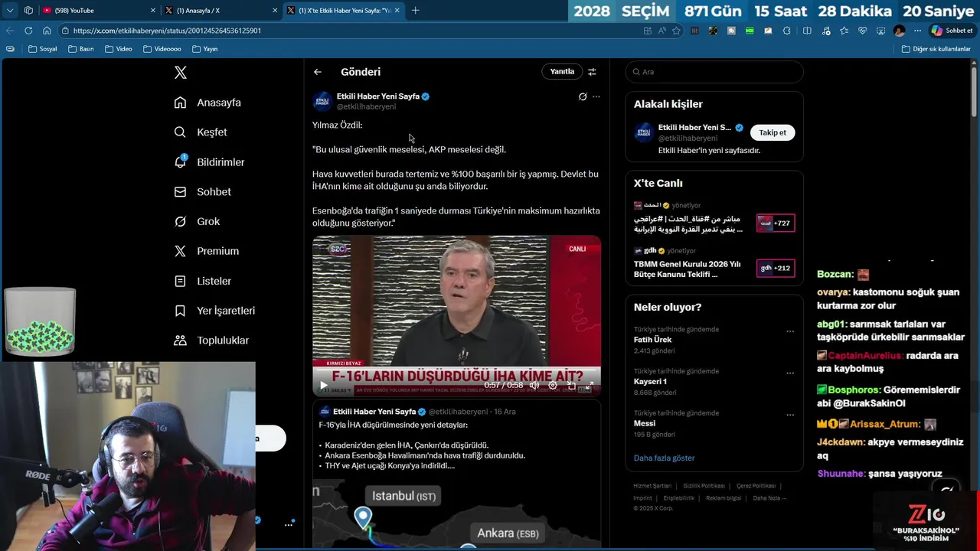Click the browser back arrow
Screen dimensions: 980x551
click(10, 31)
